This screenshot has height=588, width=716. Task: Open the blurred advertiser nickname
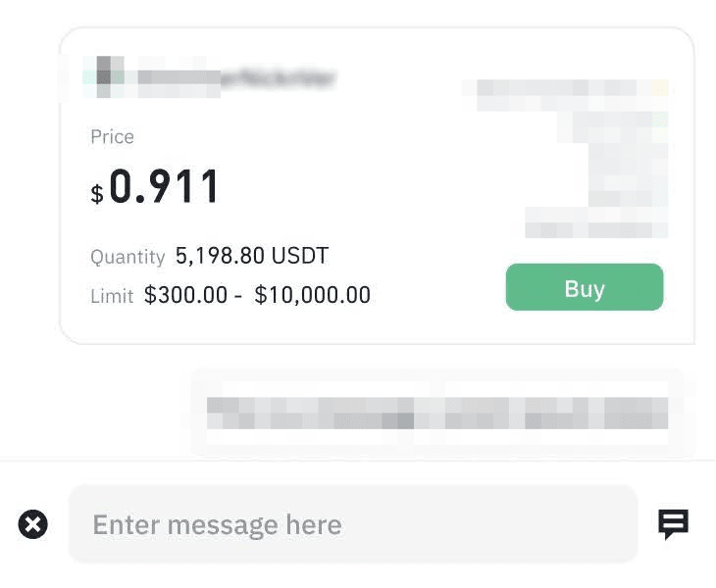coord(235,78)
